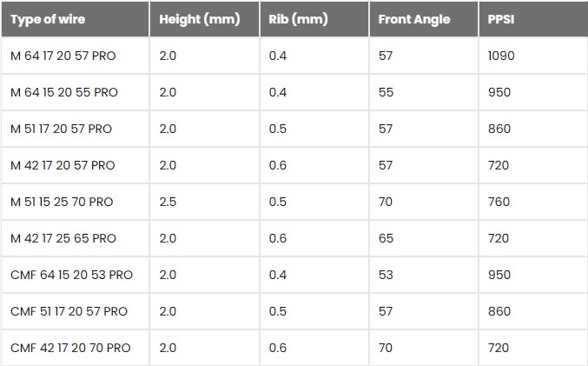The height and width of the screenshot is (366, 588).
Task: Select the "Rib (mm)" header cell
Action: [x=298, y=19]
